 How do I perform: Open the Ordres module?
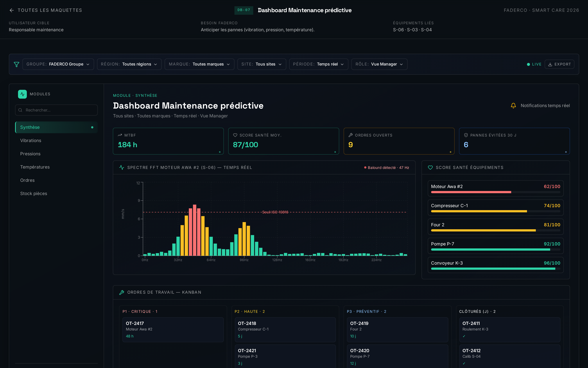[x=56, y=180]
